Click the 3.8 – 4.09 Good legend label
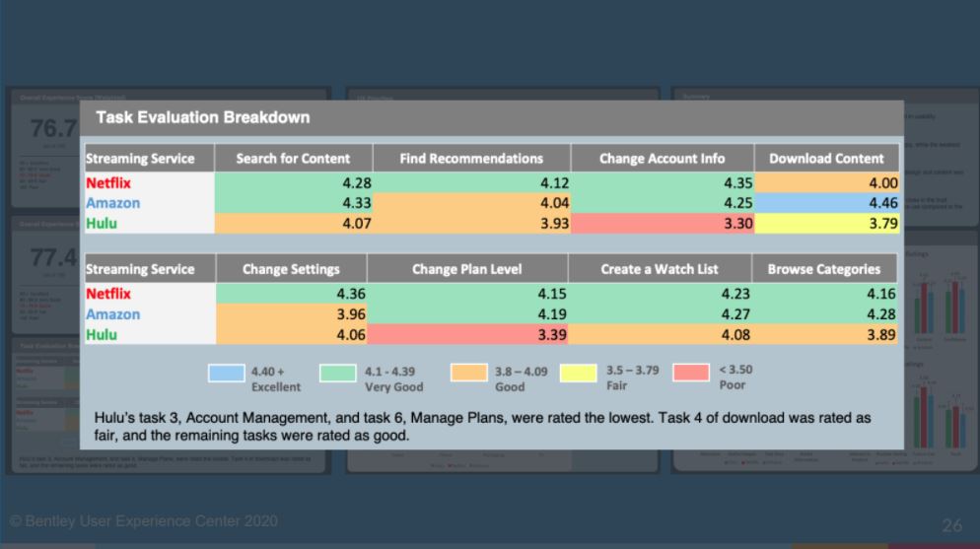The width and height of the screenshot is (980, 549). (x=522, y=379)
